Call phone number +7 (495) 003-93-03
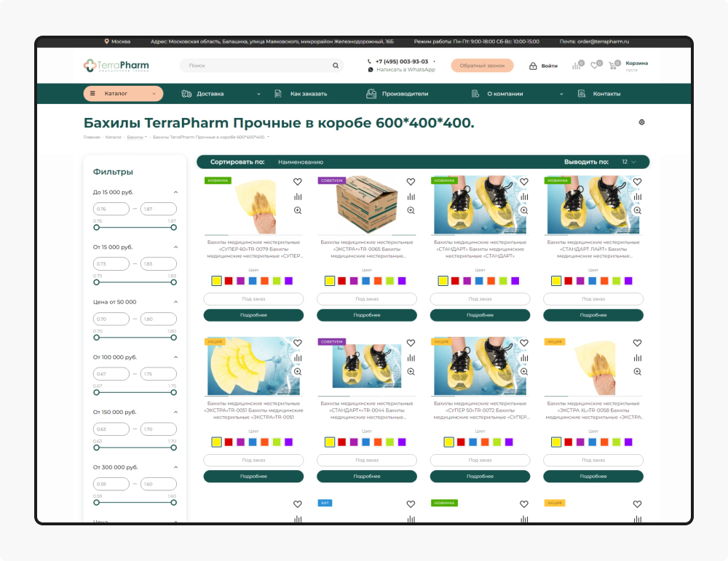 (402, 61)
